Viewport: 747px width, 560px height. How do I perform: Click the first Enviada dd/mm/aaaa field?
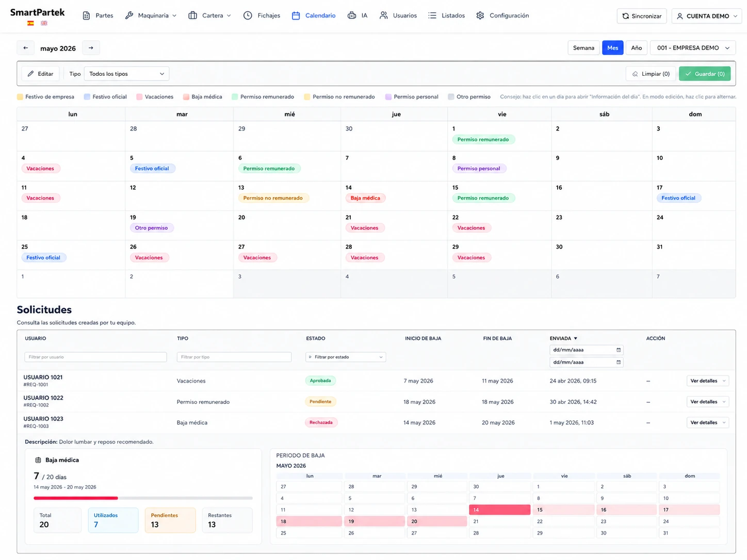tap(587, 350)
